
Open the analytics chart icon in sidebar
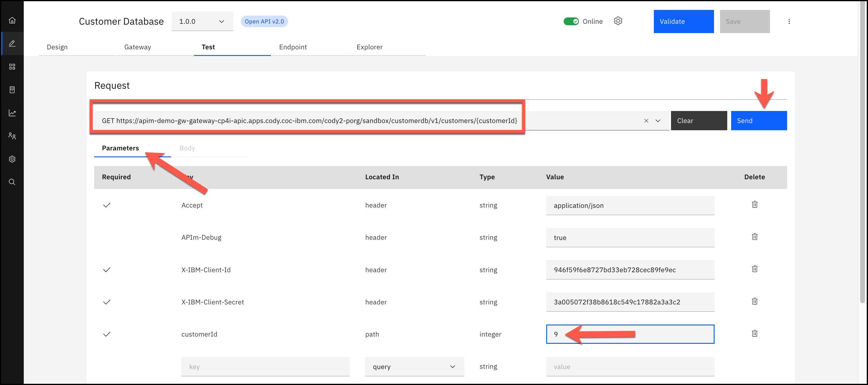(x=12, y=113)
